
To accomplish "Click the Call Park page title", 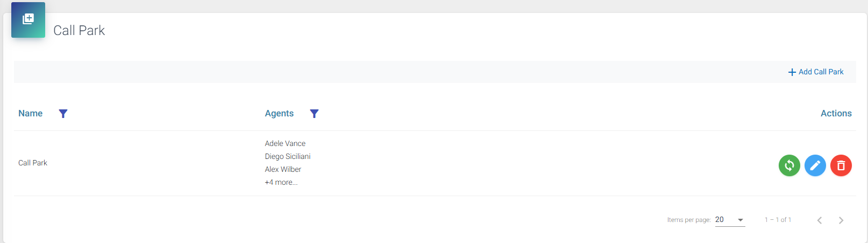I will [79, 31].
